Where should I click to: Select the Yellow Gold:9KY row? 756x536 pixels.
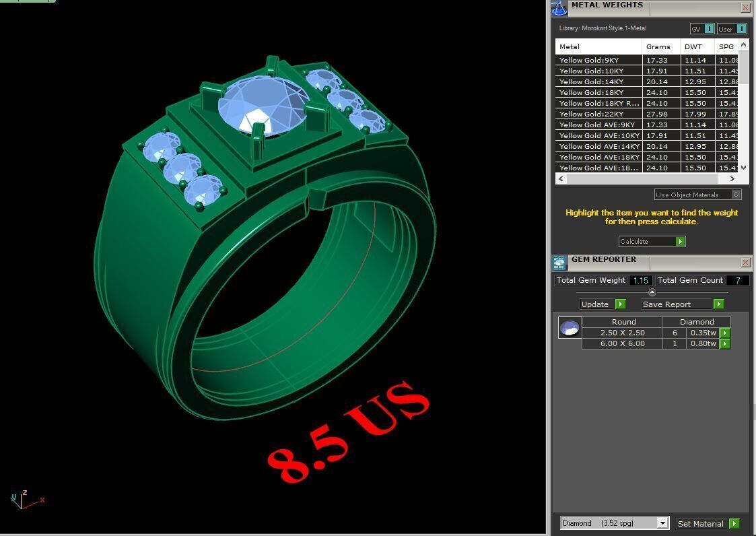coord(646,60)
